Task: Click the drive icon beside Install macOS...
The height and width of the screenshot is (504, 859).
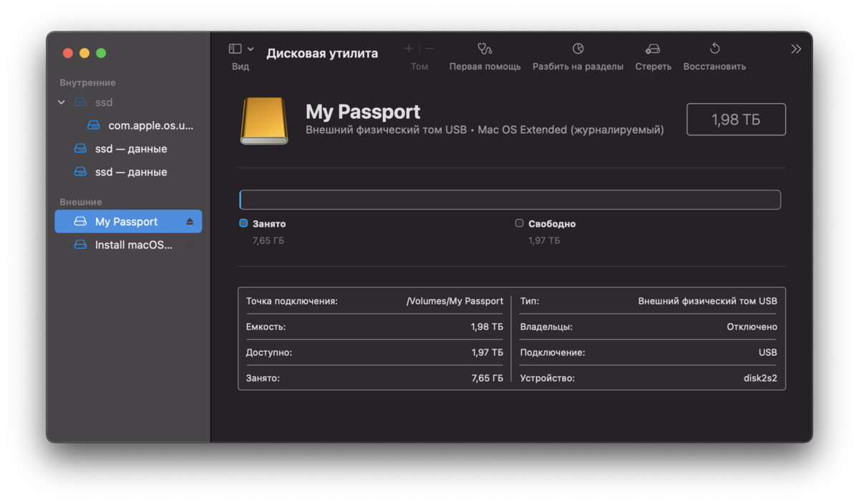Action: point(81,245)
